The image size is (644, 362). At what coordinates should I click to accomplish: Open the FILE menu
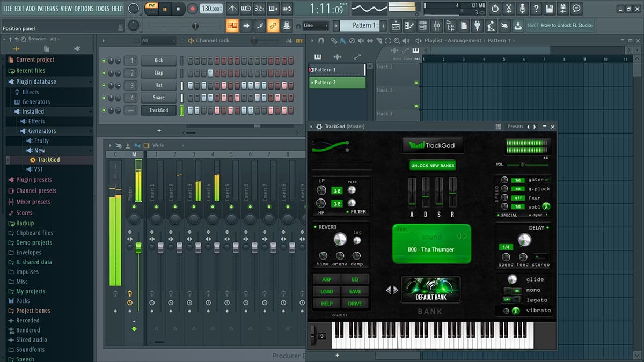pos(8,9)
